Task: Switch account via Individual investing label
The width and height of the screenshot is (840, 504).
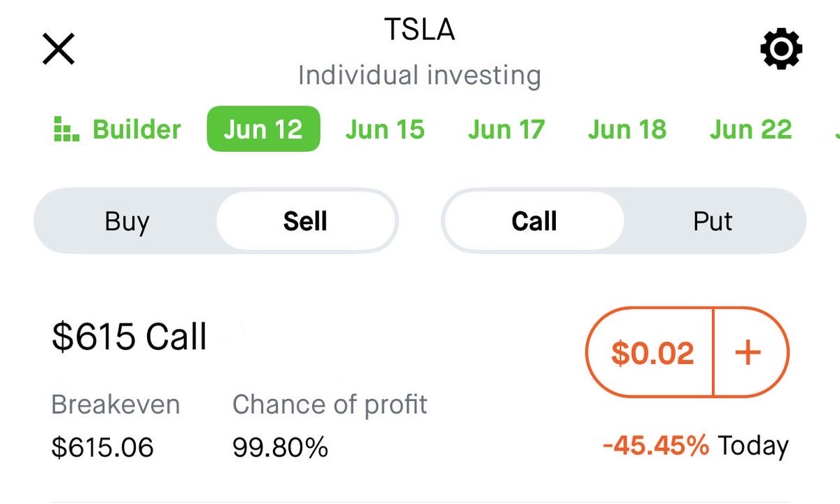Action: (x=419, y=75)
